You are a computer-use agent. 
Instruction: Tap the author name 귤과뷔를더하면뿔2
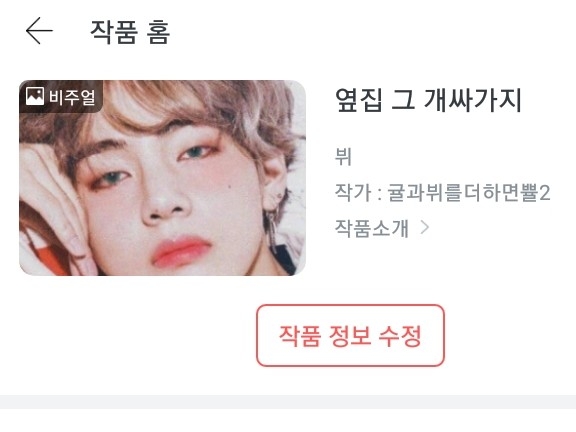(469, 192)
